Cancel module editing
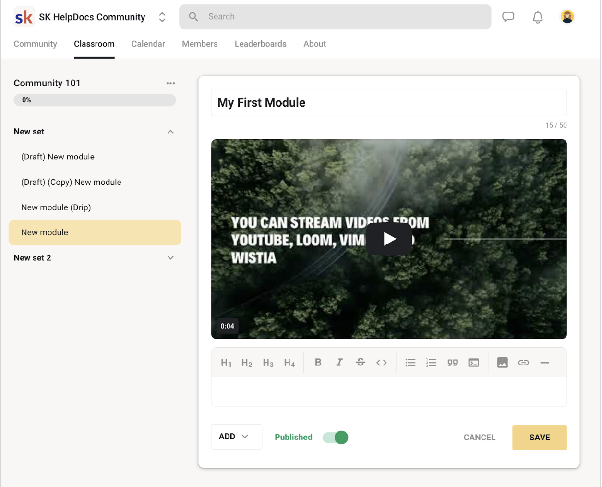 pos(479,437)
